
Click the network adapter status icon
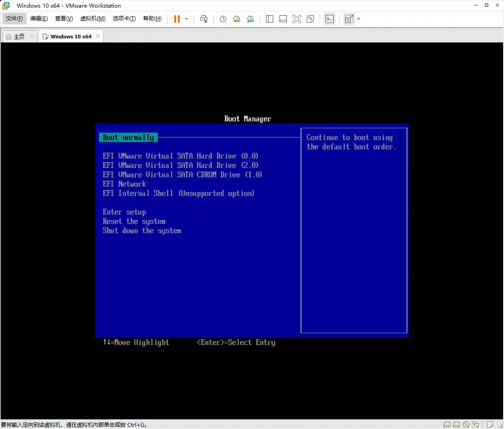pyautogui.click(x=475, y=424)
